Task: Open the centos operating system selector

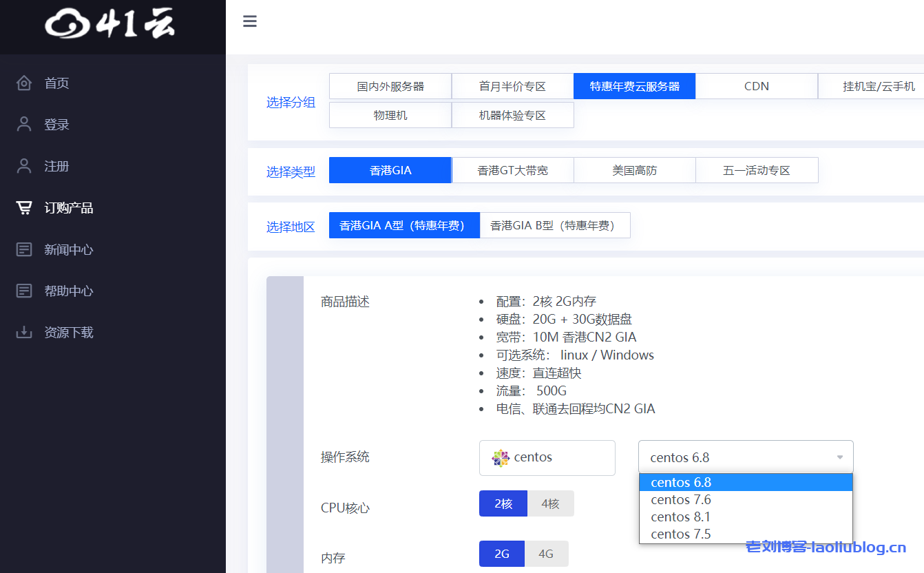Action: [547, 457]
